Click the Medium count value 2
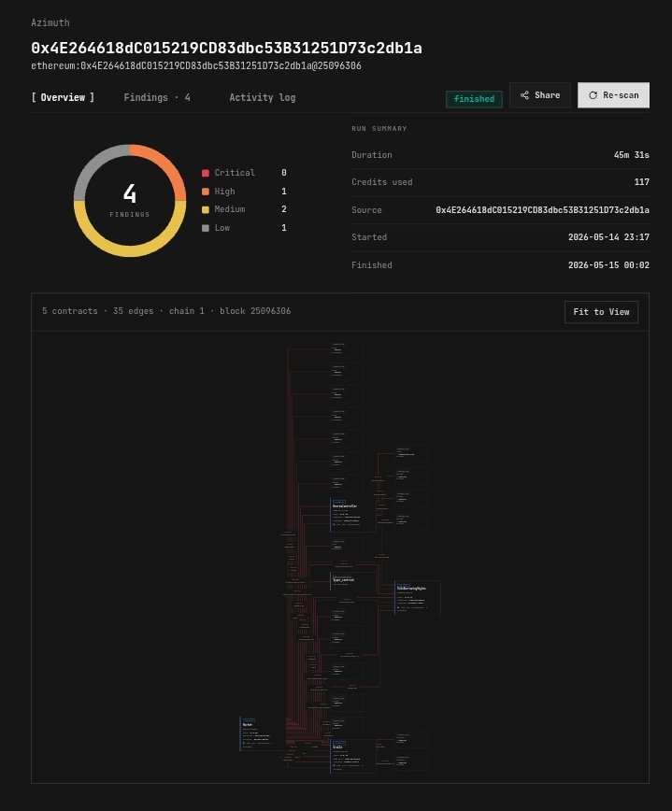 [x=284, y=209]
